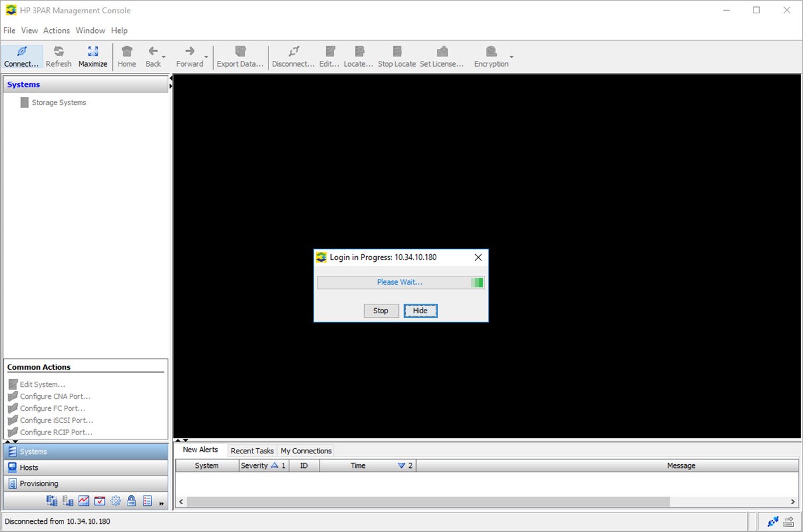Open the Back history dropdown arrow
This screenshot has width=803, height=532.
coord(164,57)
